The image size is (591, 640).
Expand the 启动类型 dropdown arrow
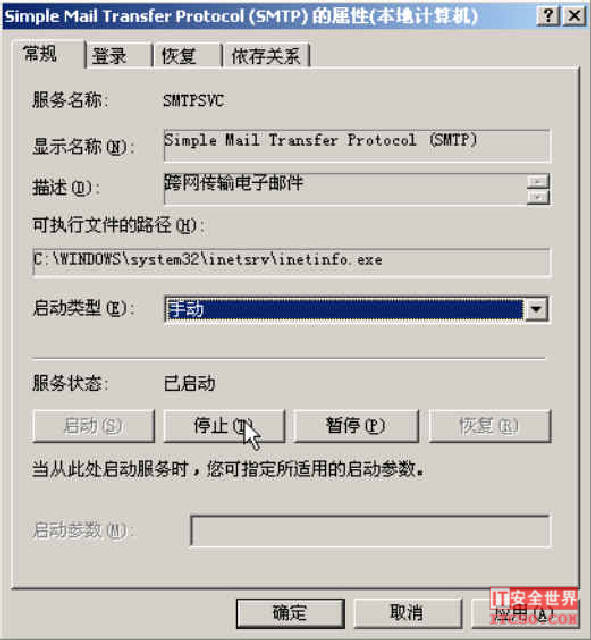pyautogui.click(x=536, y=309)
